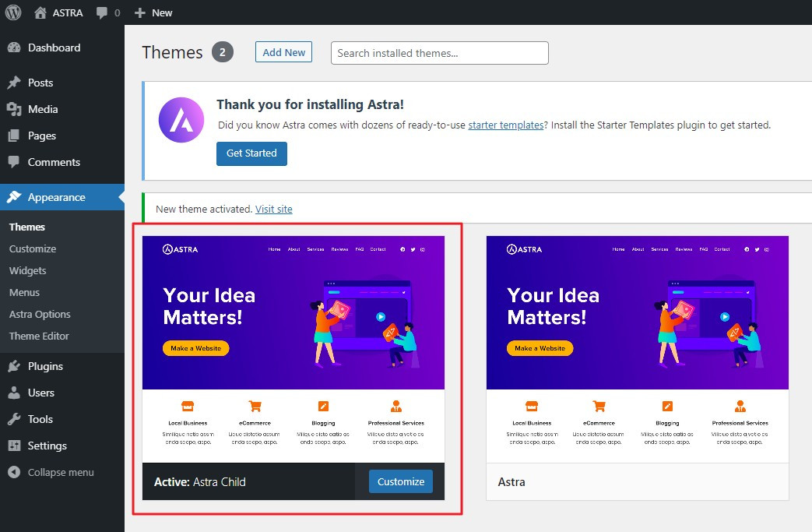Open the comments bubble icon in admin bar
The image size is (812, 532).
pos(102,13)
